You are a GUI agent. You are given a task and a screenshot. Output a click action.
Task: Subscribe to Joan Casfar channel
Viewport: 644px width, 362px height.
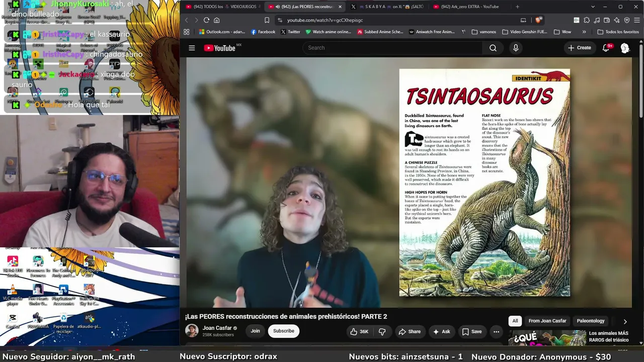284,331
